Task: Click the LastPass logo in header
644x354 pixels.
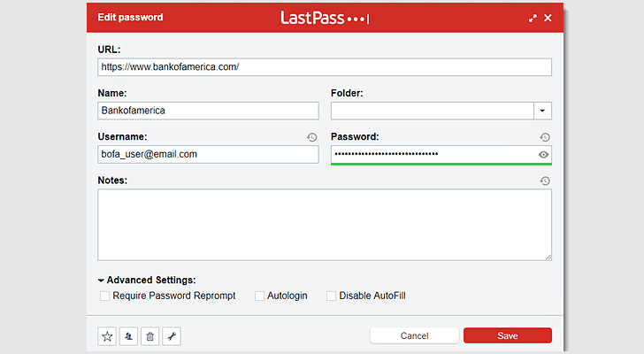Action: (x=325, y=18)
